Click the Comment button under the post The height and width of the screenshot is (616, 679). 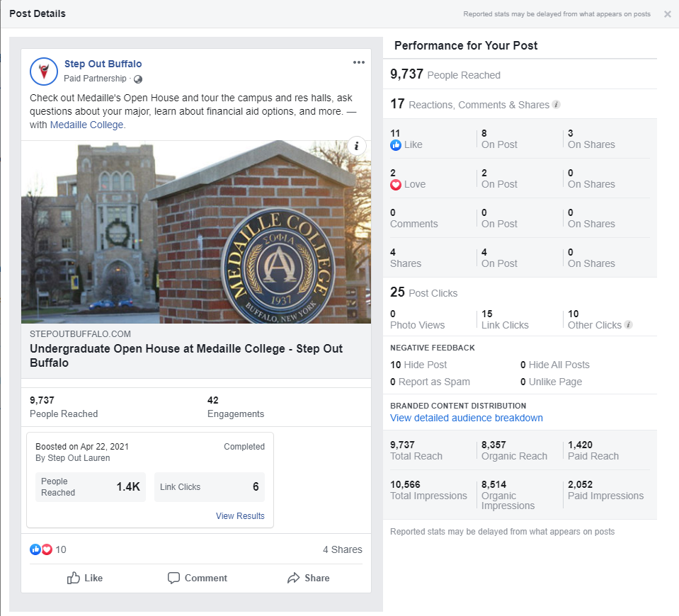[197, 578]
